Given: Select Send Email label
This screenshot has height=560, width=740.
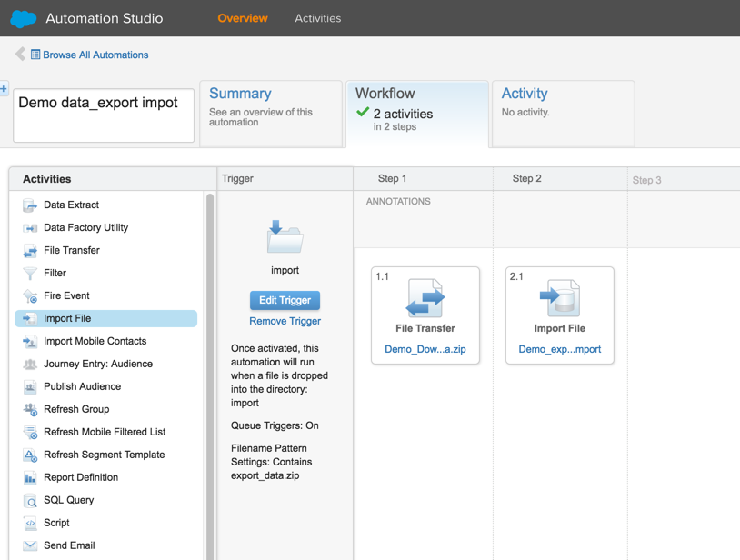Looking at the screenshot, I should coord(69,545).
